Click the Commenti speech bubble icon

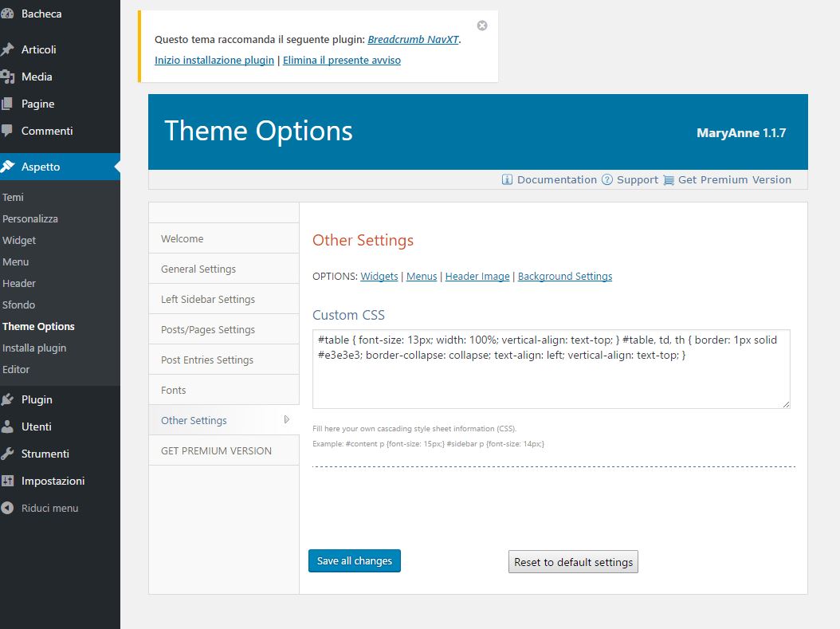coord(7,131)
